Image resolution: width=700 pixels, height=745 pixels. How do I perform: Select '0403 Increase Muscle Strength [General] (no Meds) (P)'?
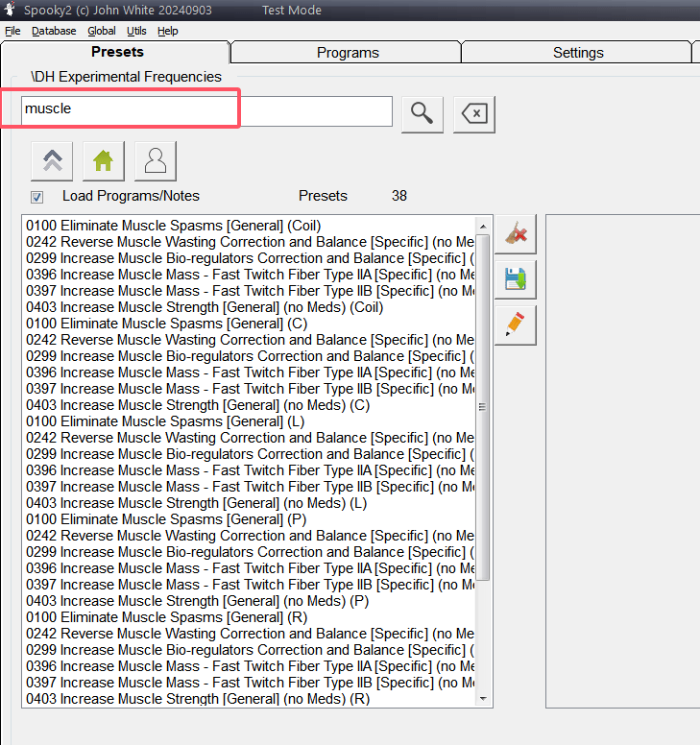197,601
